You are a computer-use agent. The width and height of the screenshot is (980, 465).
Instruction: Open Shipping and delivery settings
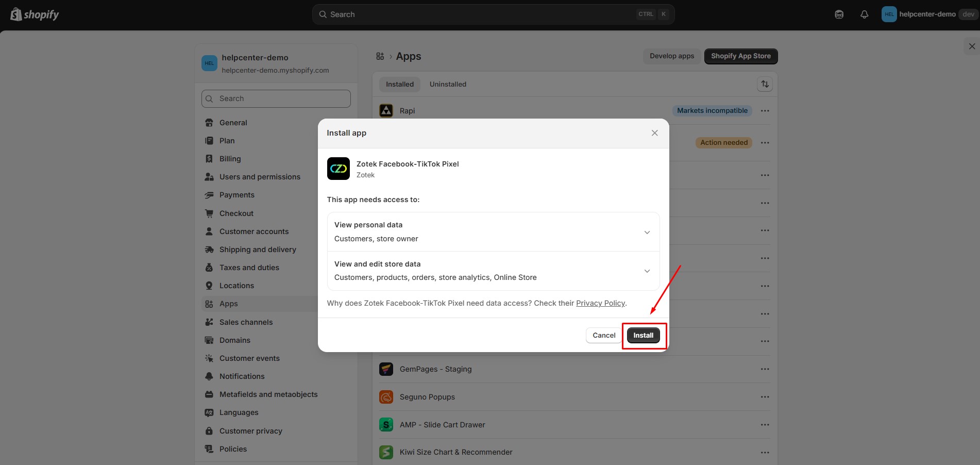[257, 250]
